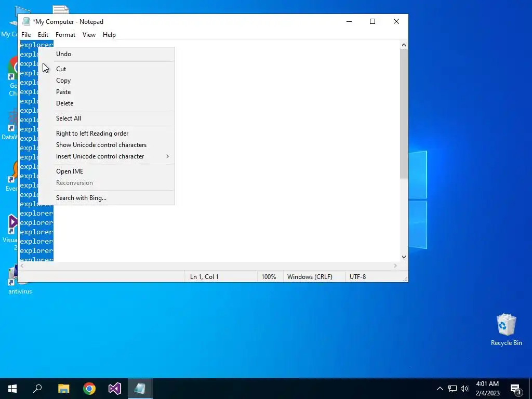Open the File menu

tap(26, 35)
